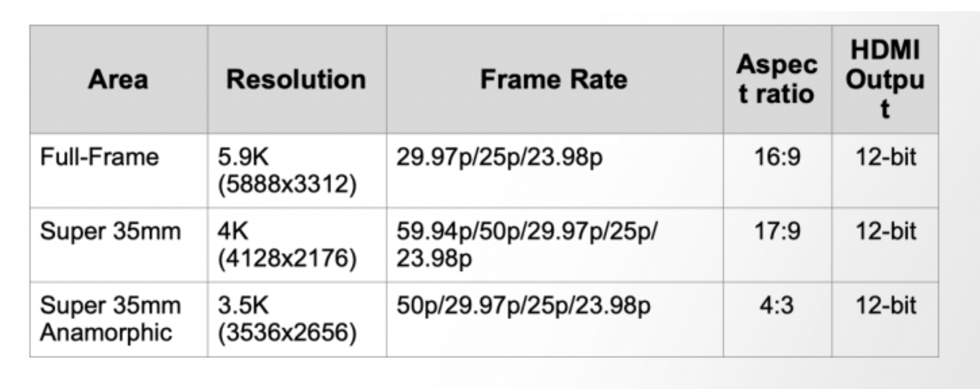Select the Full-Frame area cell
The height and width of the screenshot is (389, 980).
coord(100,157)
